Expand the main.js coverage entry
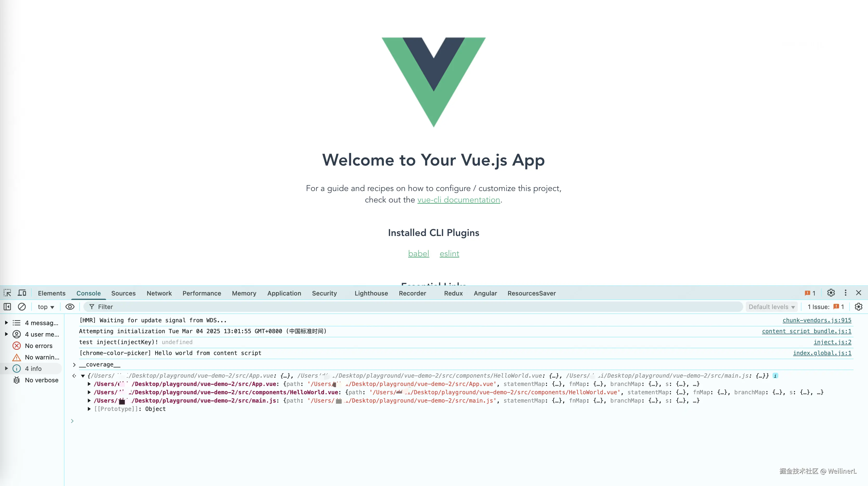Screen dimensions: 868x486 pyautogui.click(x=89, y=400)
